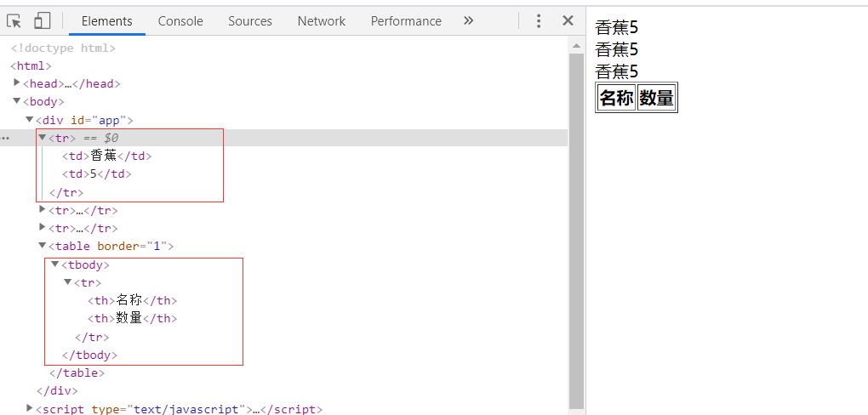Expand the third collapsed tr node

tap(43, 227)
